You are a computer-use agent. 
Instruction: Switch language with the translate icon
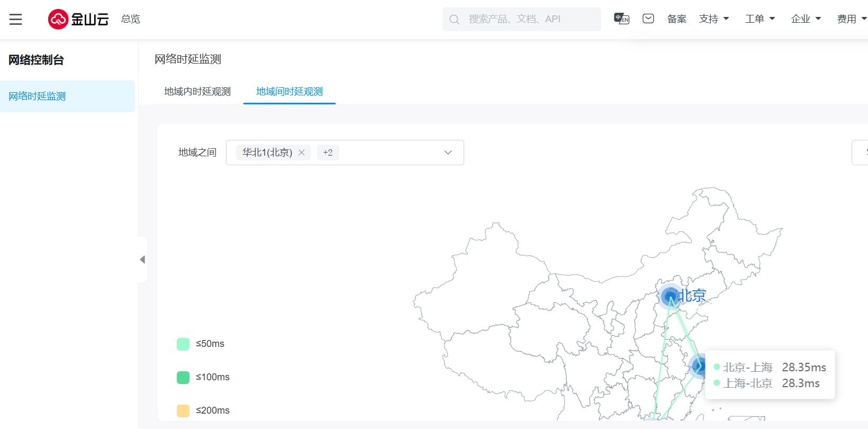click(x=621, y=19)
